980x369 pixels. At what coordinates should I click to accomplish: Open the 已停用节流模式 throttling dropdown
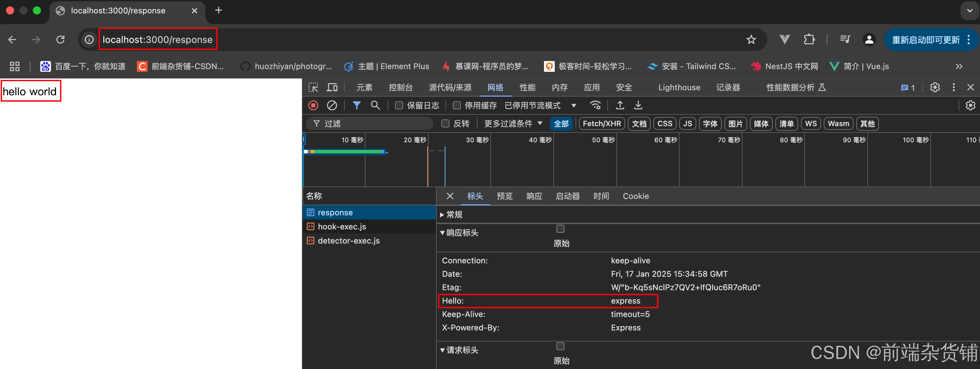pos(540,105)
